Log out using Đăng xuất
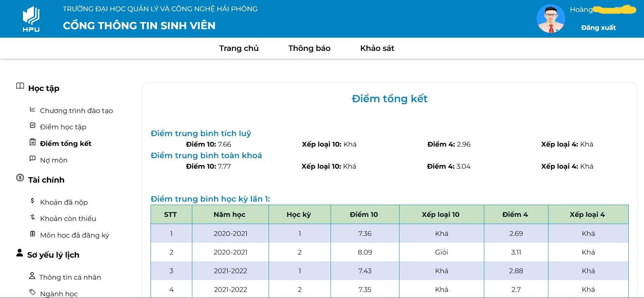The image size is (644, 298). coord(598,28)
